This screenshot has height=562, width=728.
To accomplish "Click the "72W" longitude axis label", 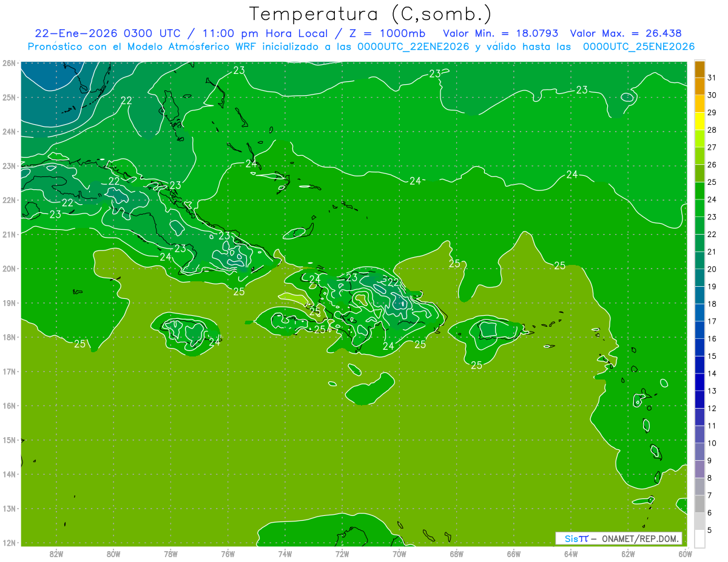I will click(342, 554).
